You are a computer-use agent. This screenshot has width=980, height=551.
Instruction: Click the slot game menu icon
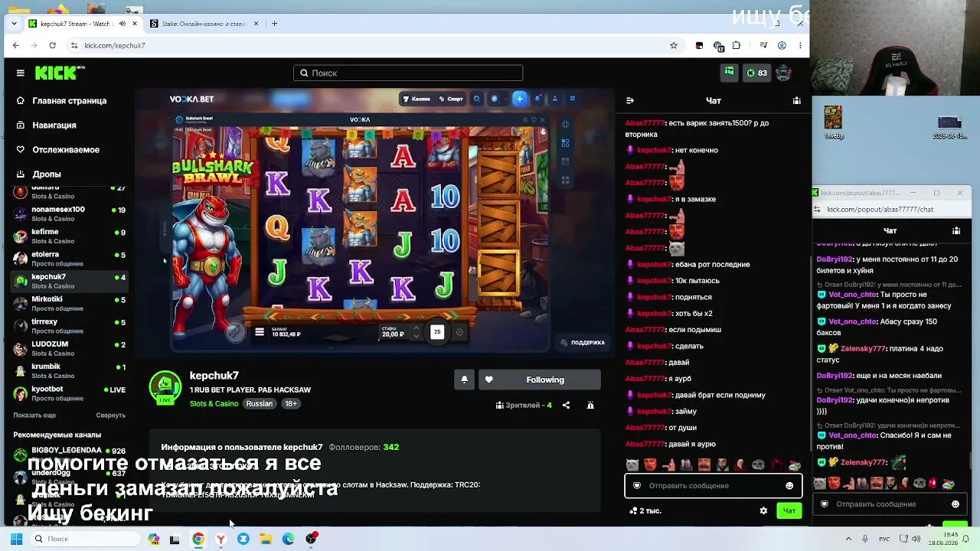point(260,332)
